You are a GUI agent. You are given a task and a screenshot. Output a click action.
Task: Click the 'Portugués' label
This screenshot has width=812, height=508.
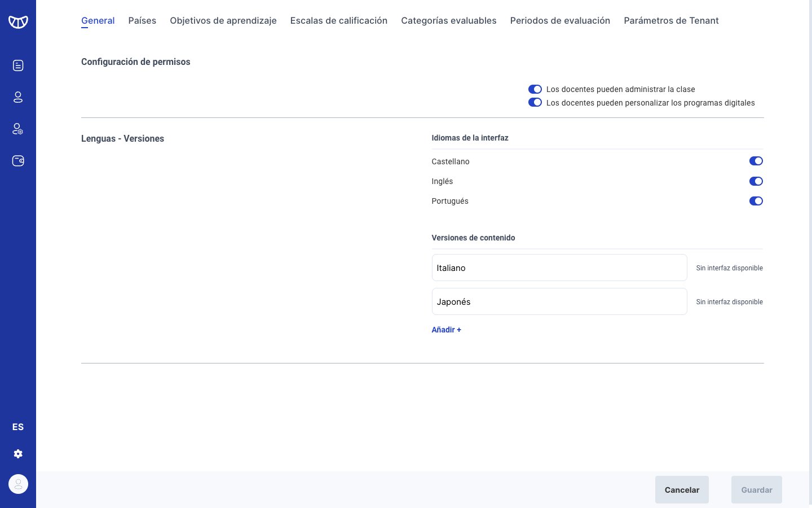pyautogui.click(x=450, y=201)
